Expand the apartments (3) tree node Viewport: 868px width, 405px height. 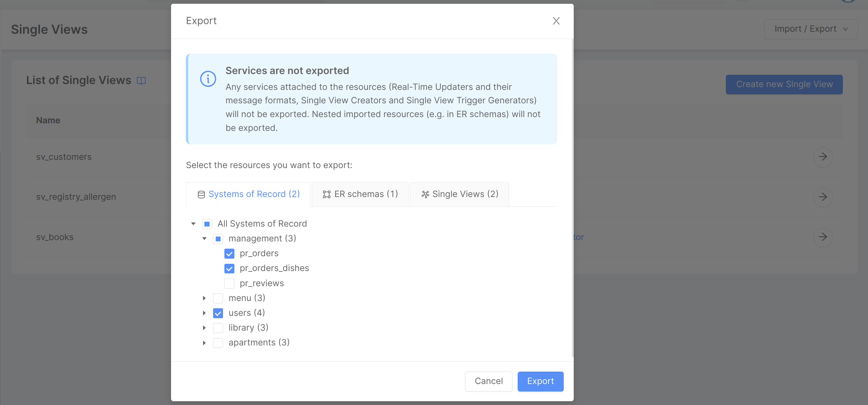[204, 342]
